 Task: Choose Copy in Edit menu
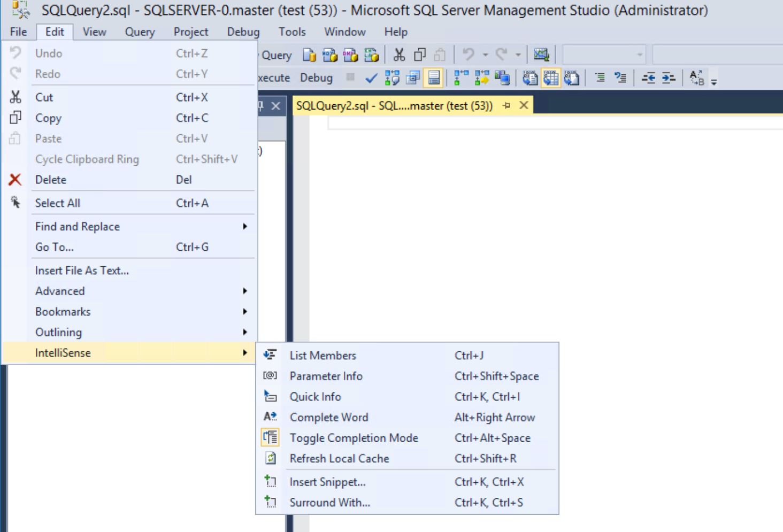129,118
